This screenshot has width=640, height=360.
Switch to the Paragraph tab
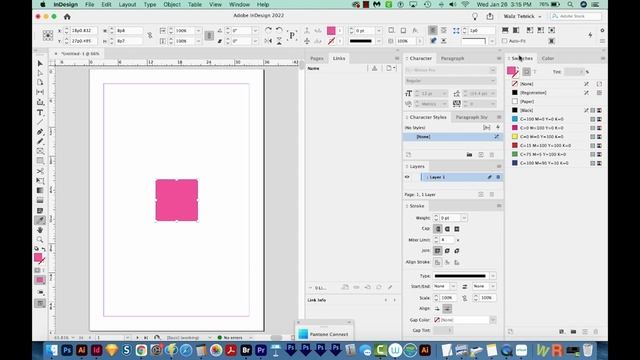coord(452,58)
